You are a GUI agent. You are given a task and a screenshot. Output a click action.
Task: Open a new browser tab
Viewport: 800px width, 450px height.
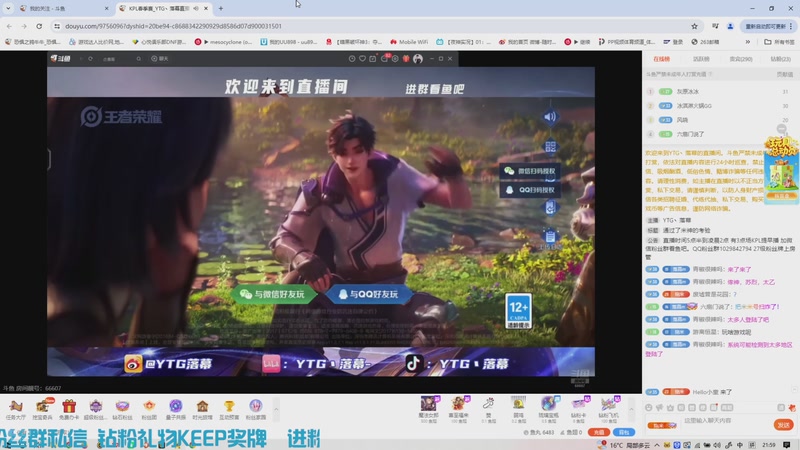click(221, 8)
